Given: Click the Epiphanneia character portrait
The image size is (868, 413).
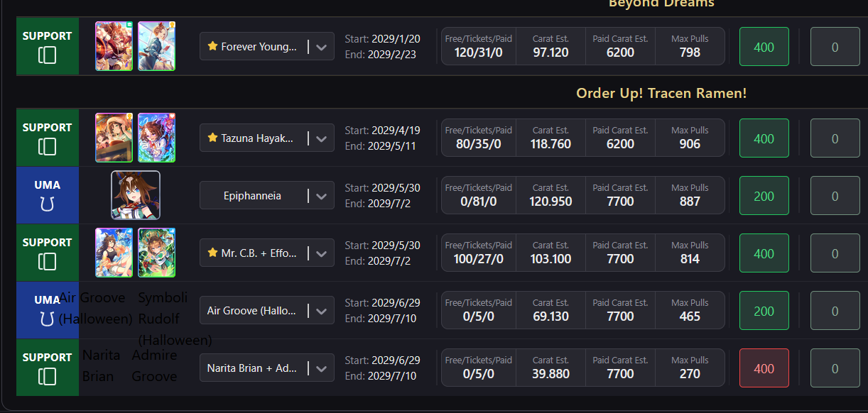Looking at the screenshot, I should pyautogui.click(x=136, y=195).
